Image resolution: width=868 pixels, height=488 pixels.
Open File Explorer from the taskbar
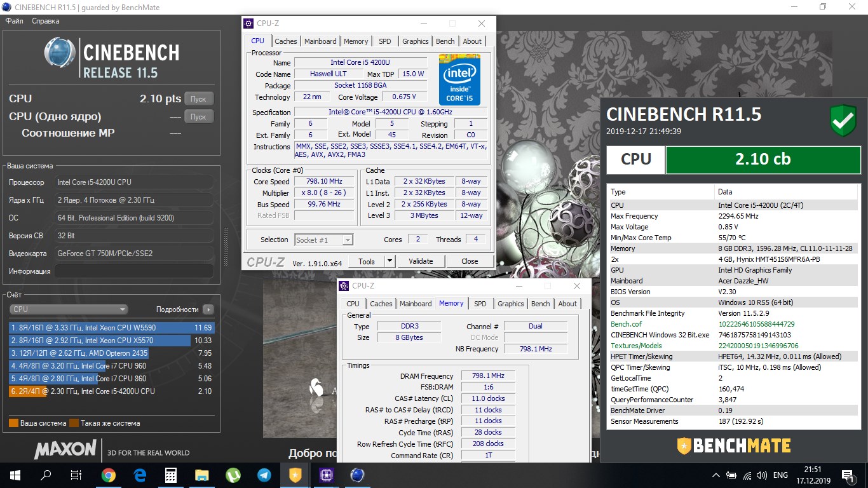201,475
